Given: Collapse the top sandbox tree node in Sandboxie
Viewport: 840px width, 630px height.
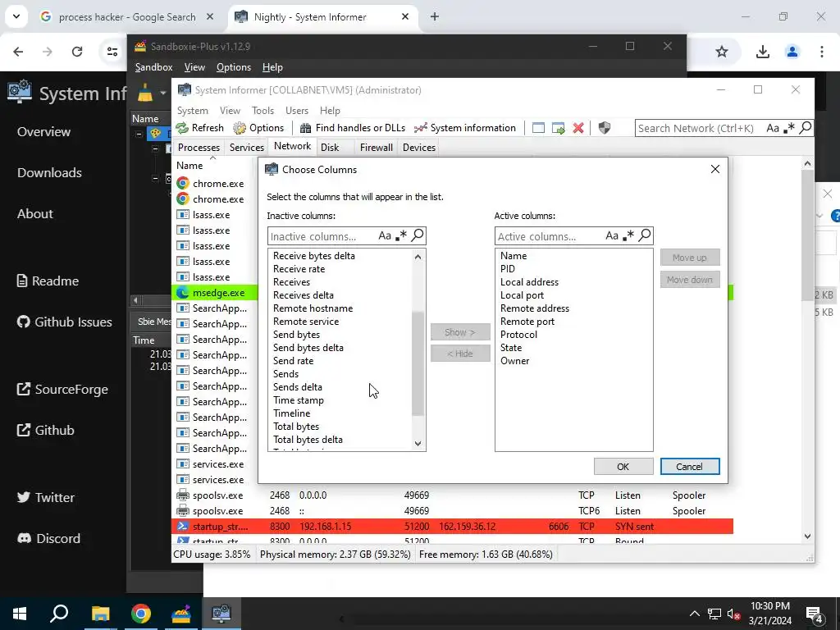Looking at the screenshot, I should pyautogui.click(x=139, y=134).
